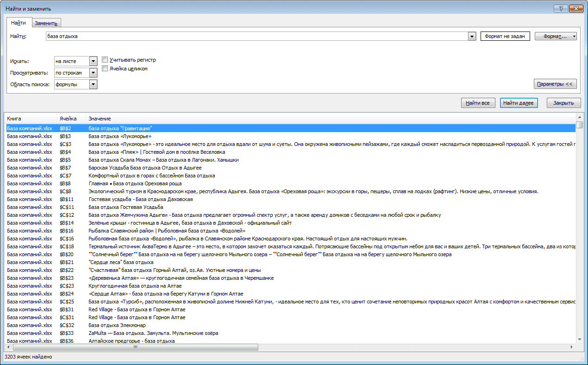Click the vertical scrollbar up arrow
This screenshot has height=365, width=588.
(x=580, y=117)
